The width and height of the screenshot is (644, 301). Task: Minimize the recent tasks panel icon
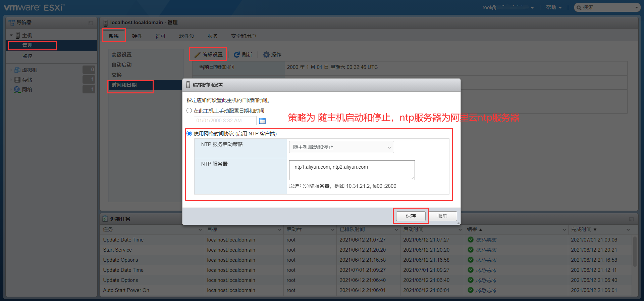[x=631, y=219]
